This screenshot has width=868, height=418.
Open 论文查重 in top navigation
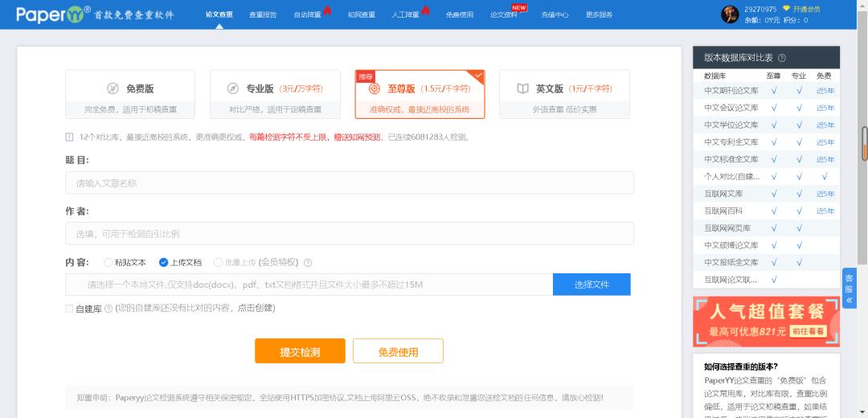tap(219, 15)
